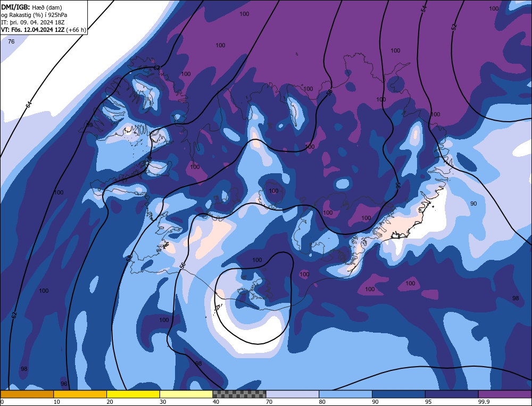Click the lavender 70–80 legend swatch

click(293, 394)
